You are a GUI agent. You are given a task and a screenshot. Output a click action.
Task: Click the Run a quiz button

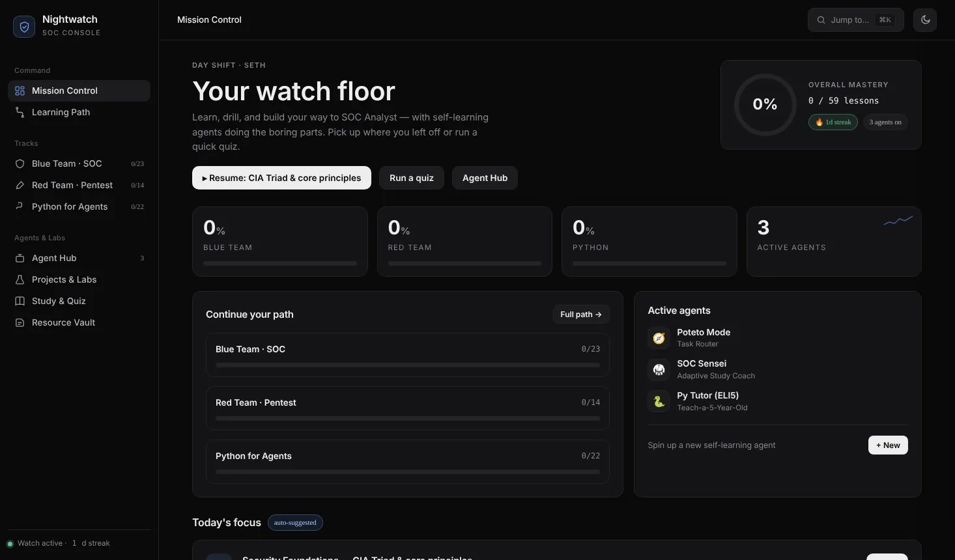[412, 178]
